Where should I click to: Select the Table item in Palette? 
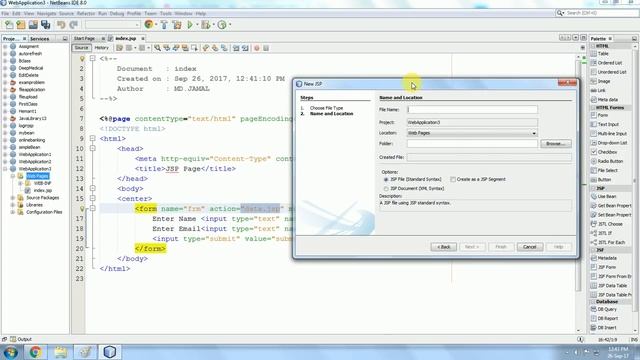coord(603,53)
